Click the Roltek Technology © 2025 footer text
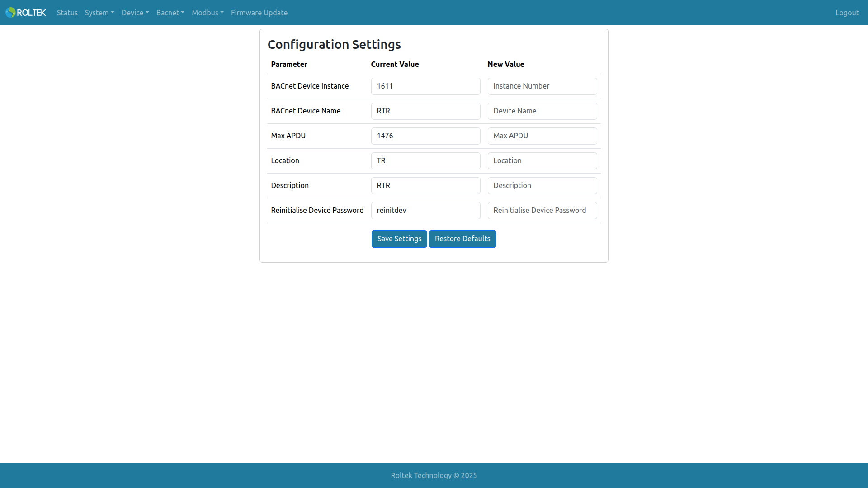868x488 pixels. pos(434,475)
